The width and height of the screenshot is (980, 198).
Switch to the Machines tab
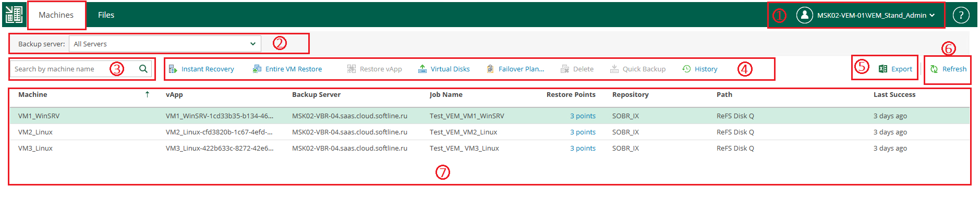[x=56, y=15]
